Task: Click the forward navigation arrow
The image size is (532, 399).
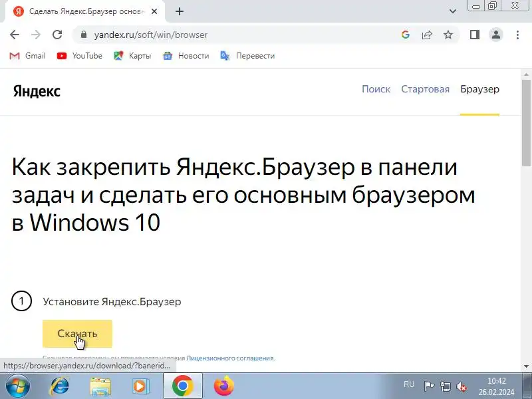Action: pos(36,35)
